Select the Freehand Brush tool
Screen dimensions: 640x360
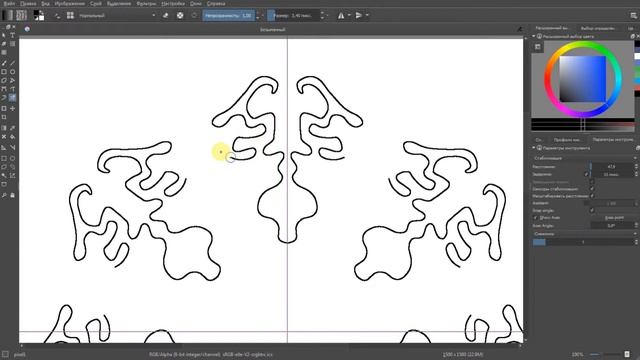pos(4,63)
